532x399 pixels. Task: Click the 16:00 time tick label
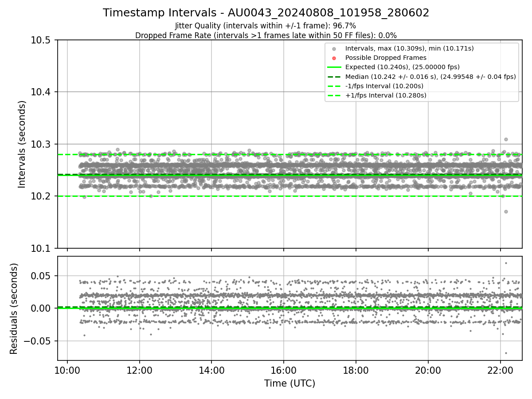tap(284, 370)
